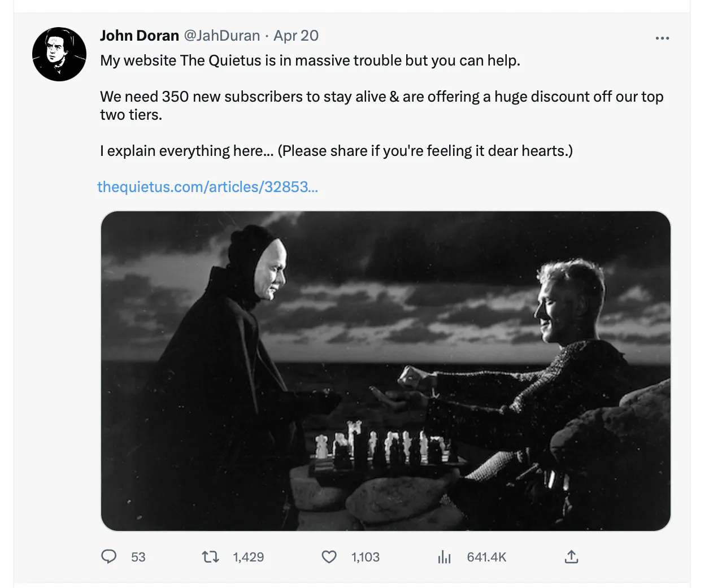Click the heart icon on the tweet

click(x=329, y=557)
